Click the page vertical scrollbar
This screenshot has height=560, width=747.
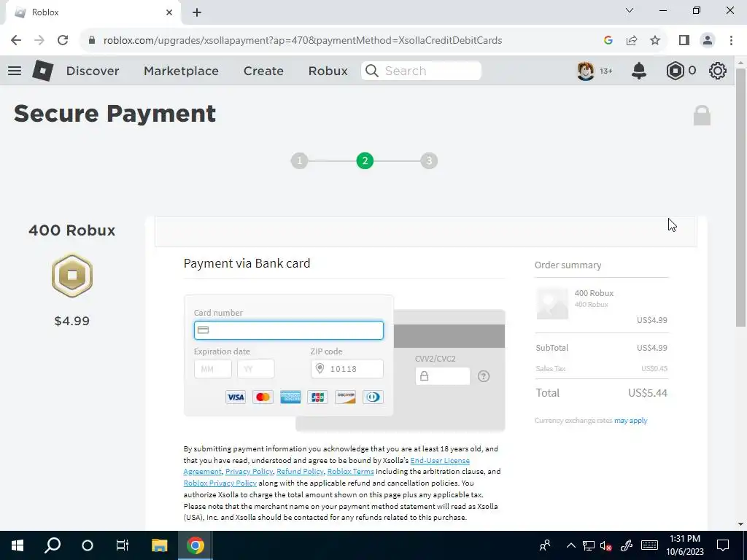[740, 198]
